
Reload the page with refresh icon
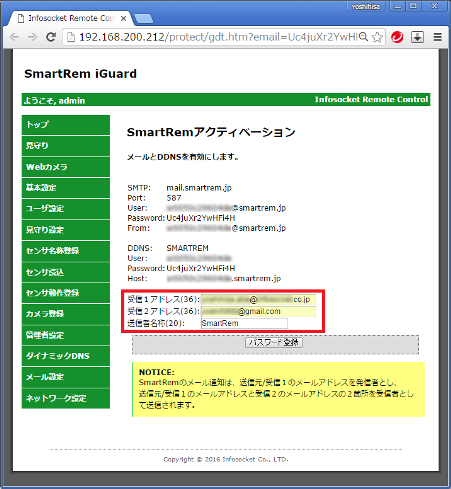point(51,37)
